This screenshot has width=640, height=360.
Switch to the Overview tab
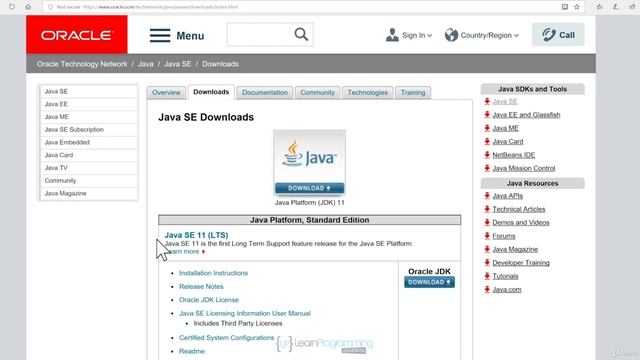166,93
